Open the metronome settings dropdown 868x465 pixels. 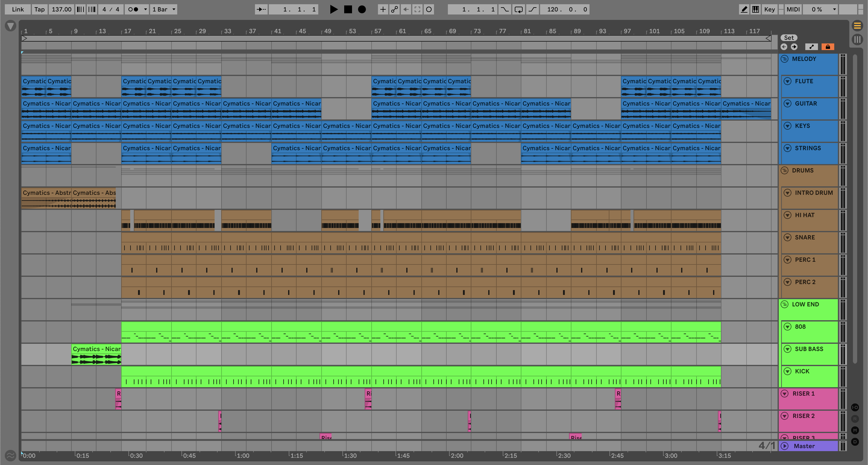point(145,9)
